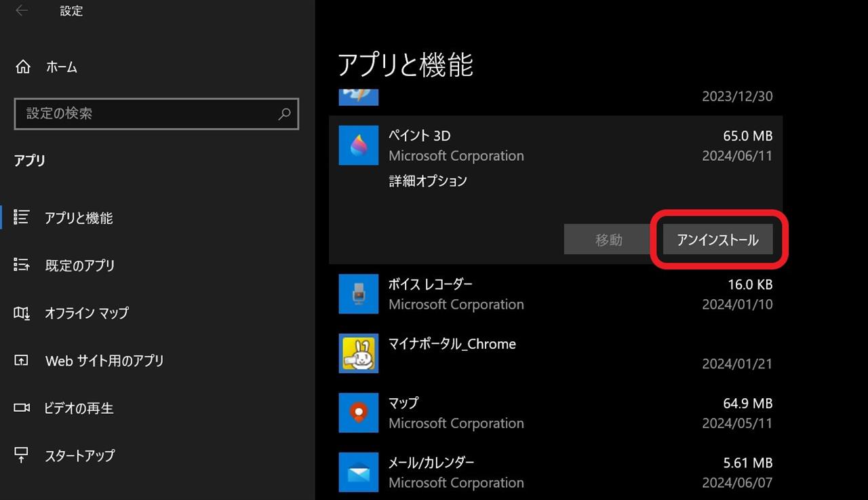Click the Home house icon
This screenshot has width=868, height=500.
(x=22, y=67)
